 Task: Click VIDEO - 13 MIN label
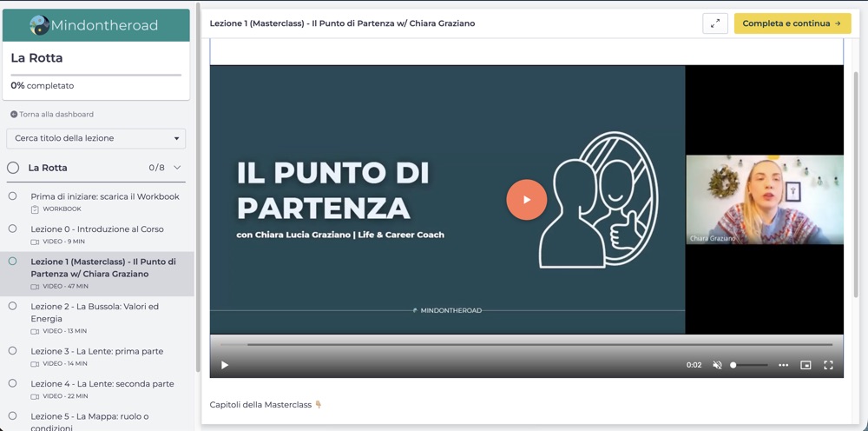[x=65, y=331]
